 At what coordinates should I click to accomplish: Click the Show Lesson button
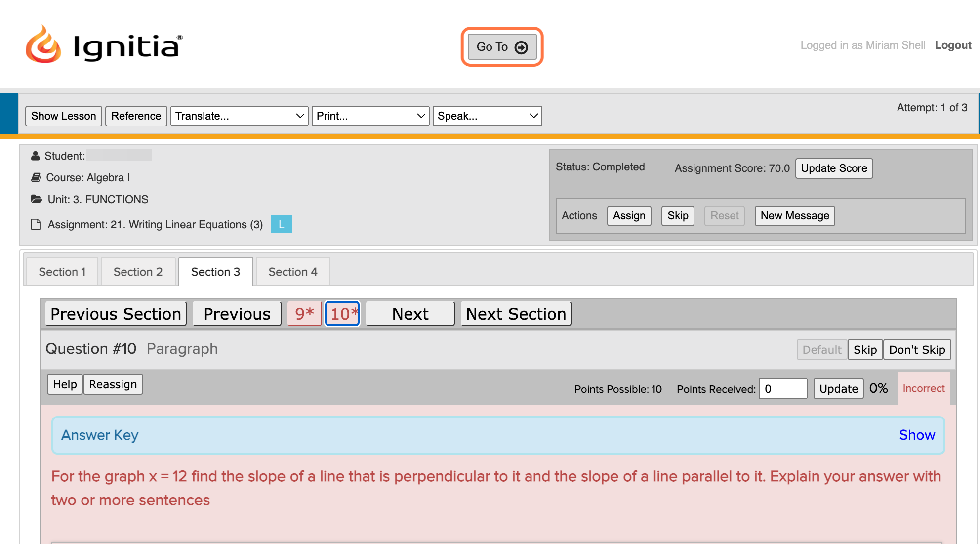(x=64, y=116)
